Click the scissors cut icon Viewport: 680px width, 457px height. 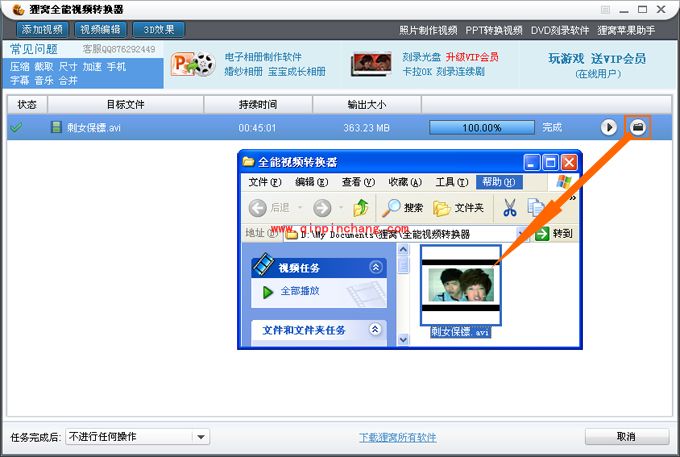pyautogui.click(x=510, y=208)
